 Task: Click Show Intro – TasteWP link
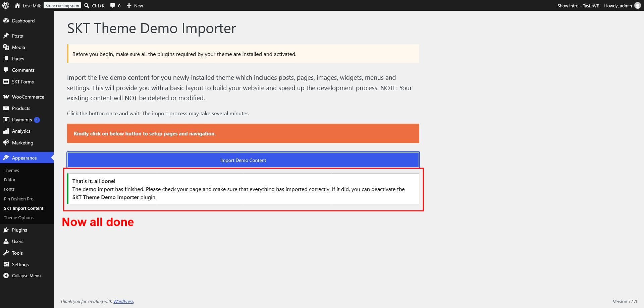[x=578, y=5]
